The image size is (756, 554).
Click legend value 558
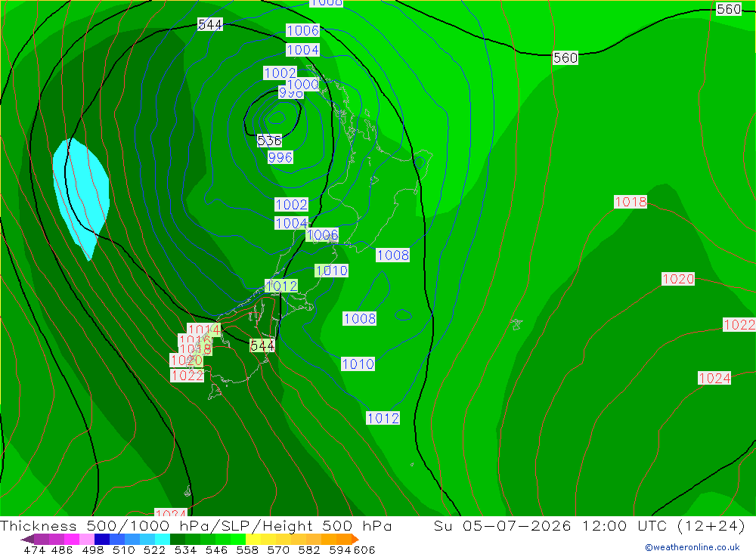tap(247, 549)
